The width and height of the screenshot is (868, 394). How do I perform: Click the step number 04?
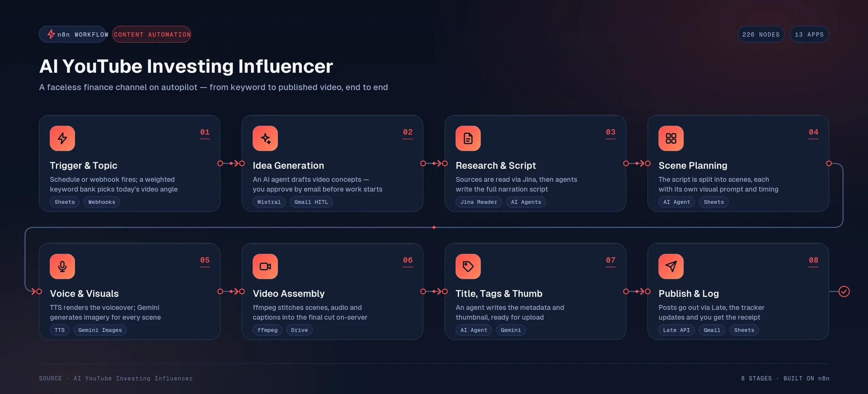click(814, 132)
